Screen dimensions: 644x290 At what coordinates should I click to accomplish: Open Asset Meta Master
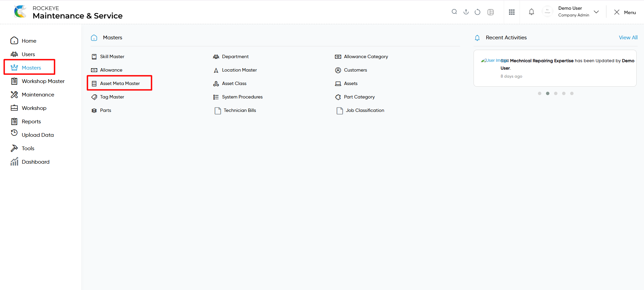coord(119,83)
